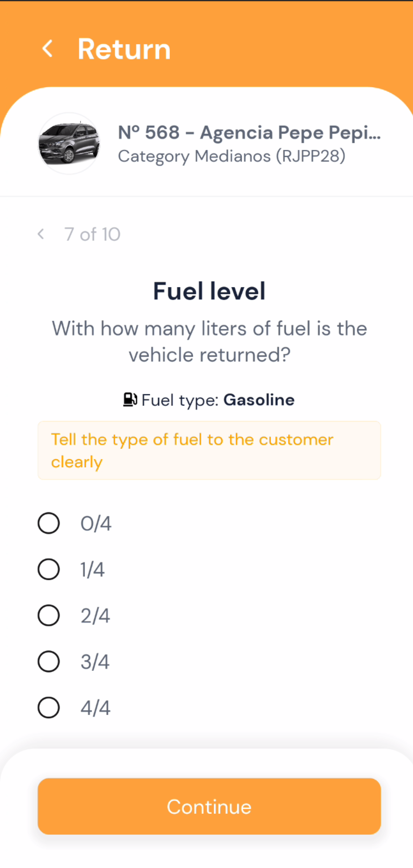
Task: Click the 0/4 option label text
Action: pos(96,524)
